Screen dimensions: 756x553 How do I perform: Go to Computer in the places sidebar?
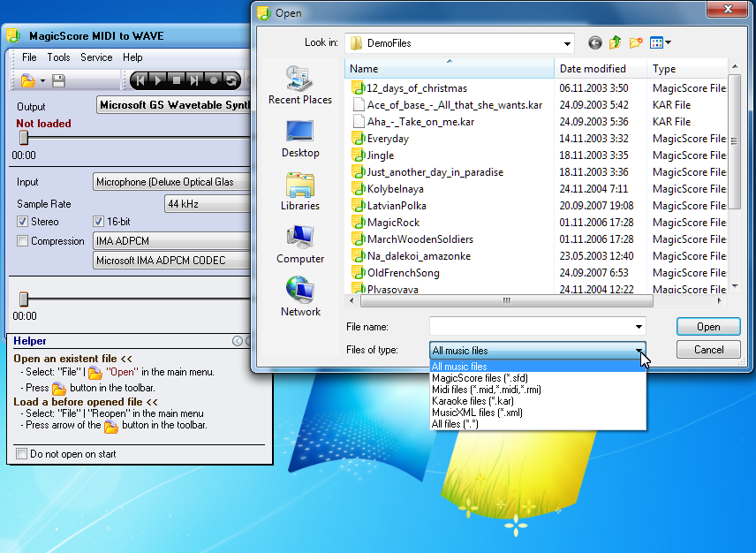[x=300, y=245]
